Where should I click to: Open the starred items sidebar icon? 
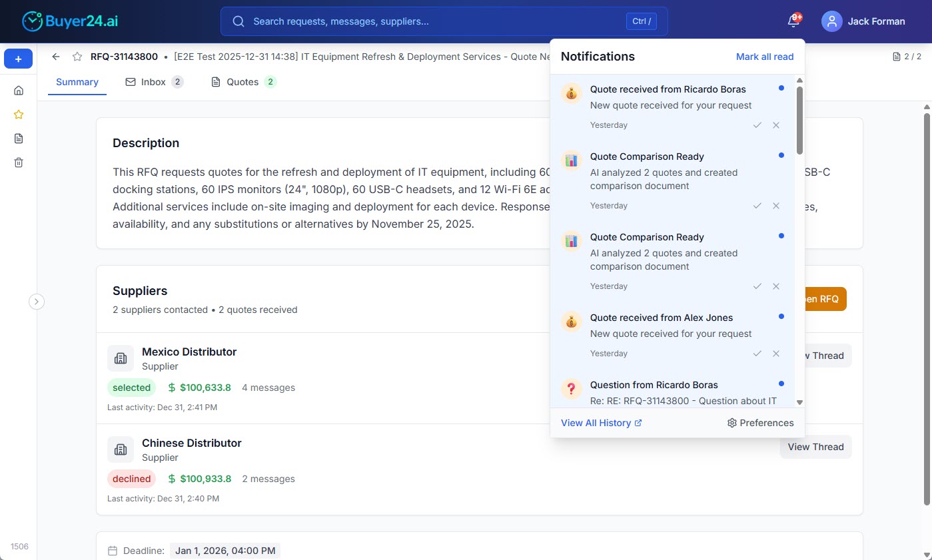[19, 115]
